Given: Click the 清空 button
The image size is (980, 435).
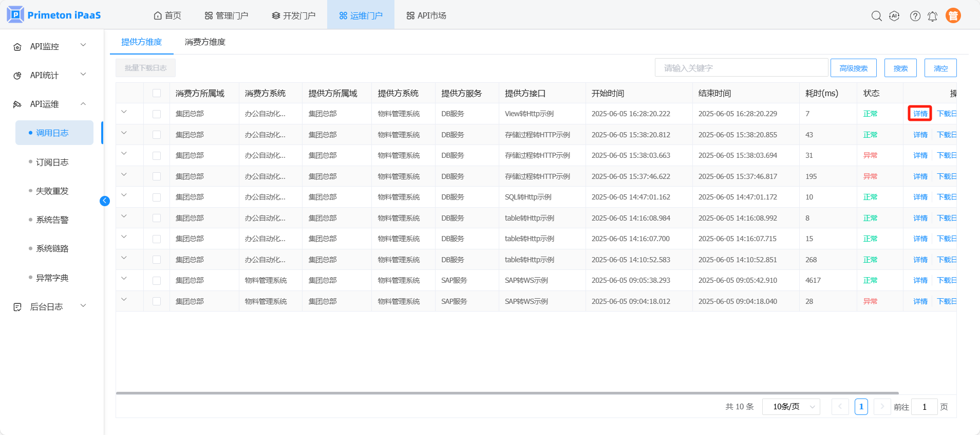Looking at the screenshot, I should 940,68.
